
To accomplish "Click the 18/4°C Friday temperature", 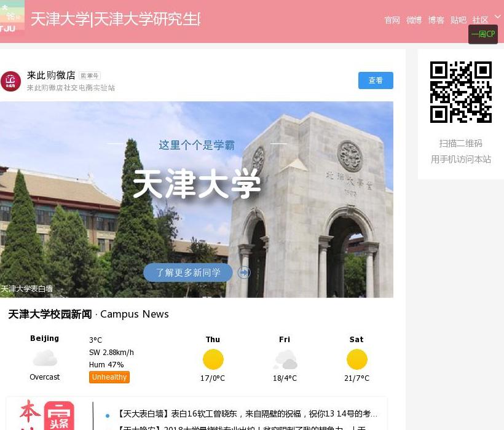I will click(x=285, y=378).
